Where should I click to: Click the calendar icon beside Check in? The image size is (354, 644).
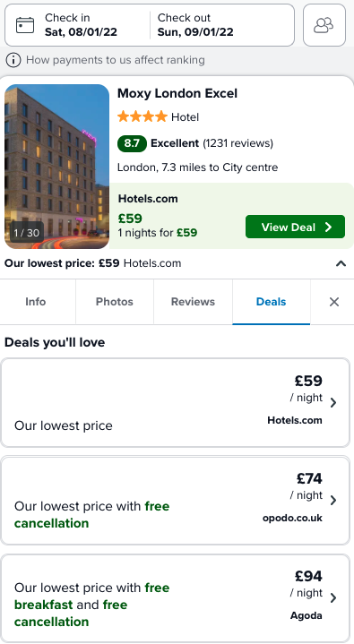pyautogui.click(x=25, y=25)
